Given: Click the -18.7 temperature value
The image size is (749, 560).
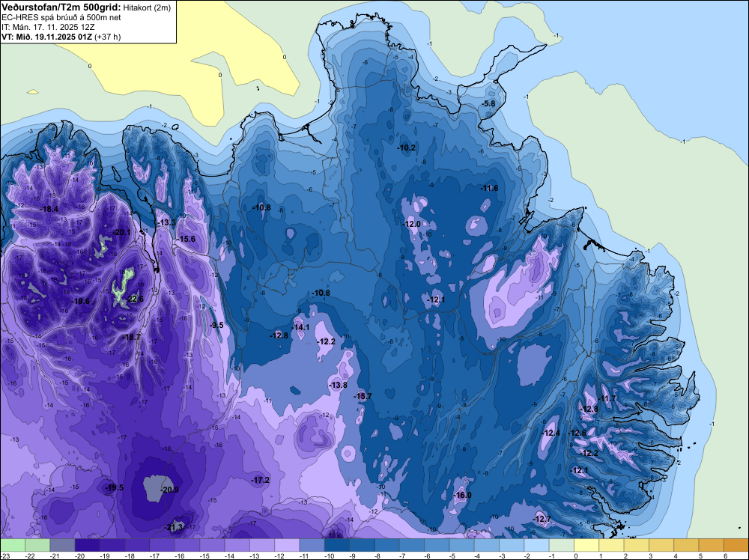Looking at the screenshot, I should click(x=133, y=337).
